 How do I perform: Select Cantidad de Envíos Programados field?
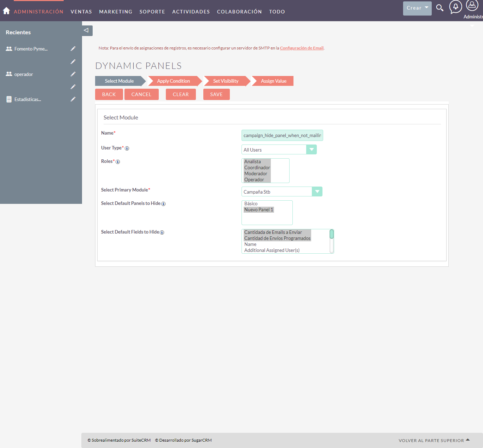point(277,238)
